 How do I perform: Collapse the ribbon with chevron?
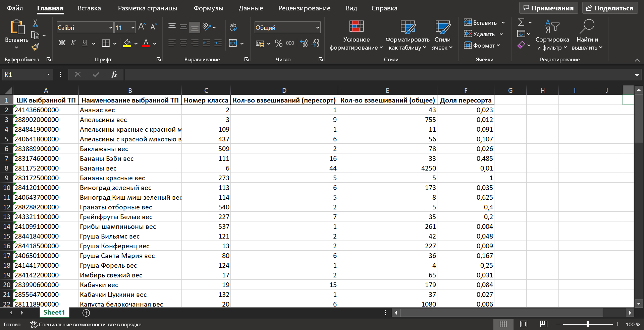point(637,60)
